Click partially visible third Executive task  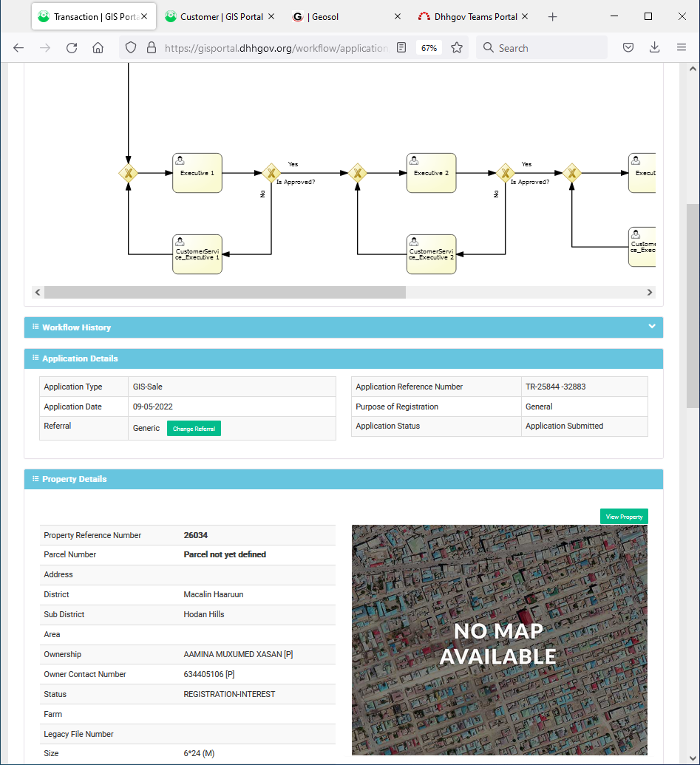642,173
